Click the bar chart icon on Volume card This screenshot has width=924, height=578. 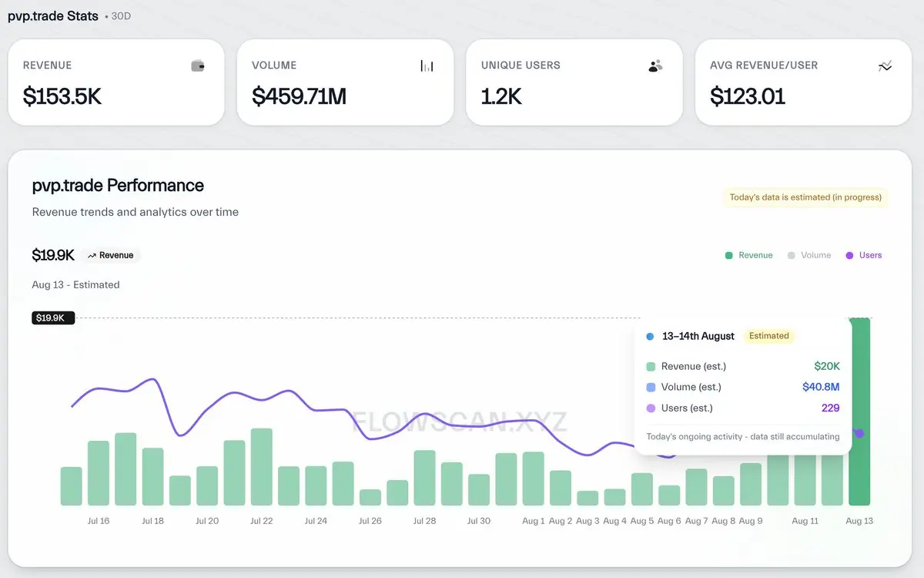pyautogui.click(x=427, y=66)
